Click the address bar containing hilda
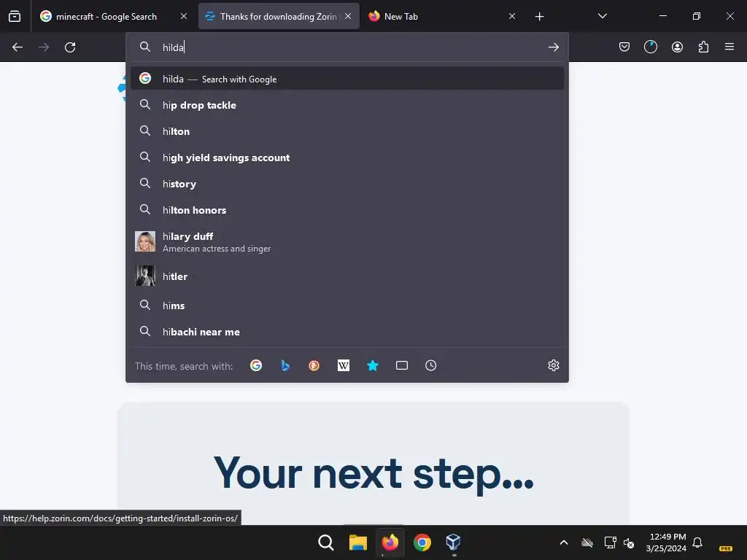Viewport: 747px width, 560px height. pyautogui.click(x=348, y=47)
